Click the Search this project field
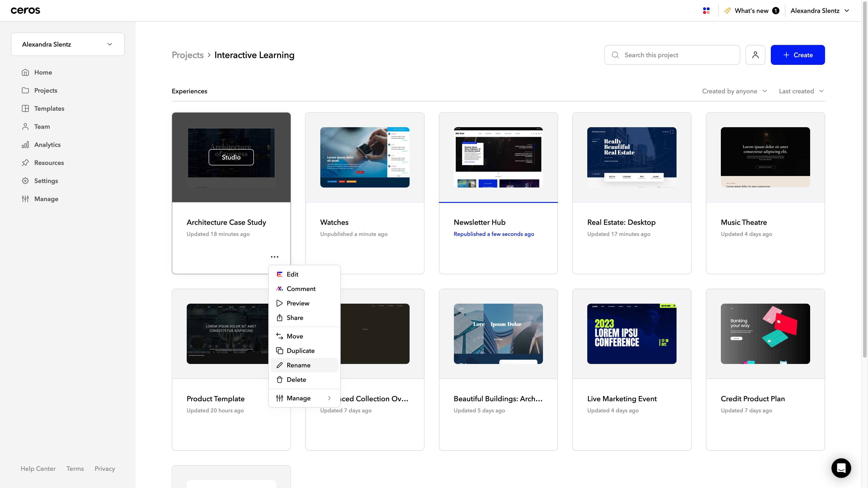 (672, 55)
